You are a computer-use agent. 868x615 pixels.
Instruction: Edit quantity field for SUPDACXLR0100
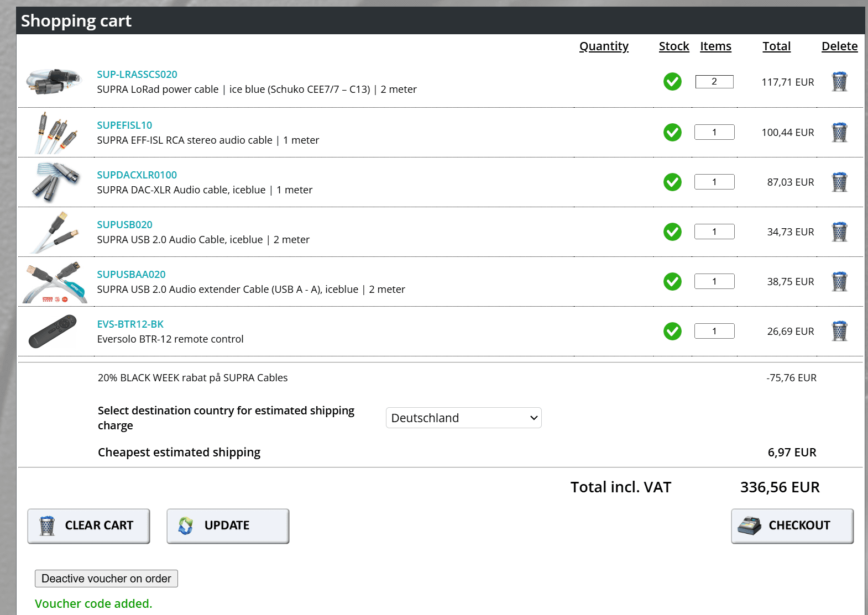click(x=714, y=182)
